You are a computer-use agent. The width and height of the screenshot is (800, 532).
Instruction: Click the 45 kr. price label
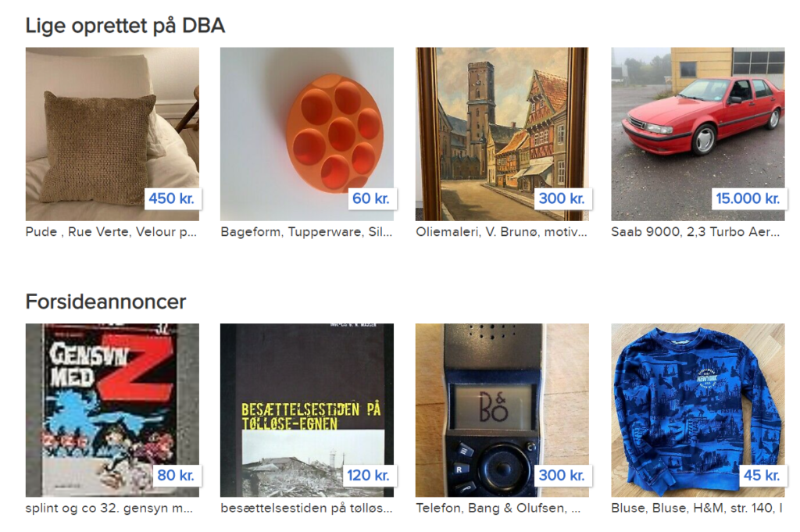coord(762,476)
